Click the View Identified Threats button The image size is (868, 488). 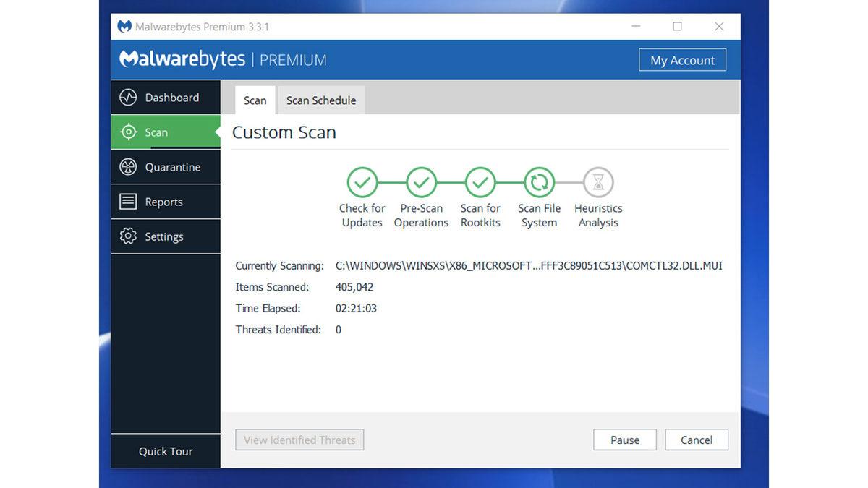point(299,440)
